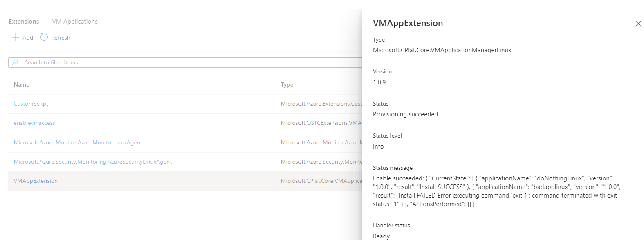Close the VMAppExtension details panel
This screenshot has width=644, height=240.
[638, 24]
